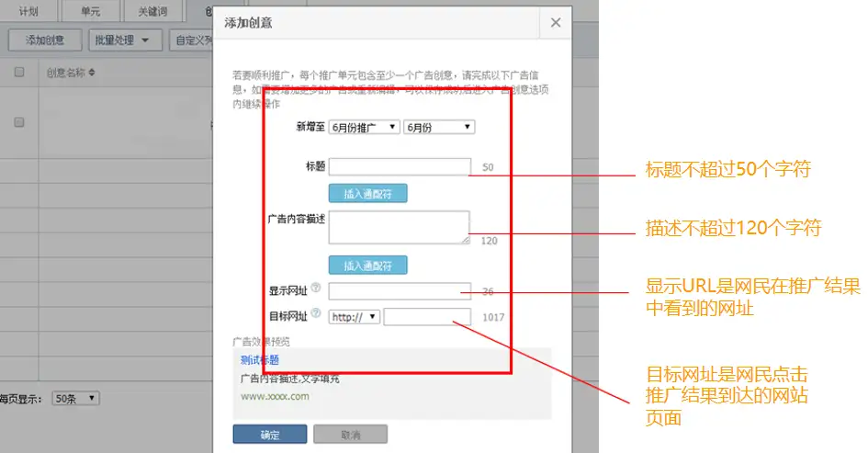Open the 6月份推广 plan dropdown
Image resolution: width=868 pixels, height=453 pixels.
pos(364,128)
